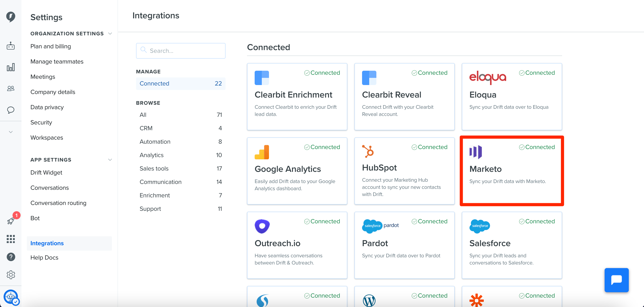Click the Outreach.io purple logo
The width and height of the screenshot is (644, 307).
[262, 226]
